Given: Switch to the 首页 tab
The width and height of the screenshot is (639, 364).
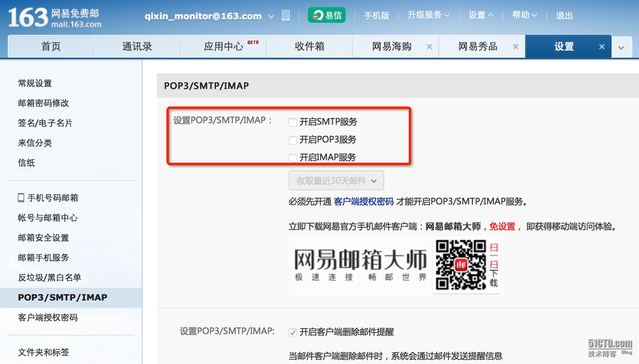Looking at the screenshot, I should coord(51,46).
